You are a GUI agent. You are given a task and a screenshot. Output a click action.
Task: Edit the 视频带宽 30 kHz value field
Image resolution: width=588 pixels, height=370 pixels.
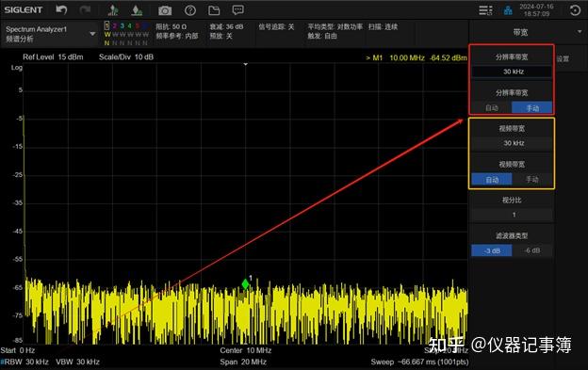pyautogui.click(x=512, y=143)
